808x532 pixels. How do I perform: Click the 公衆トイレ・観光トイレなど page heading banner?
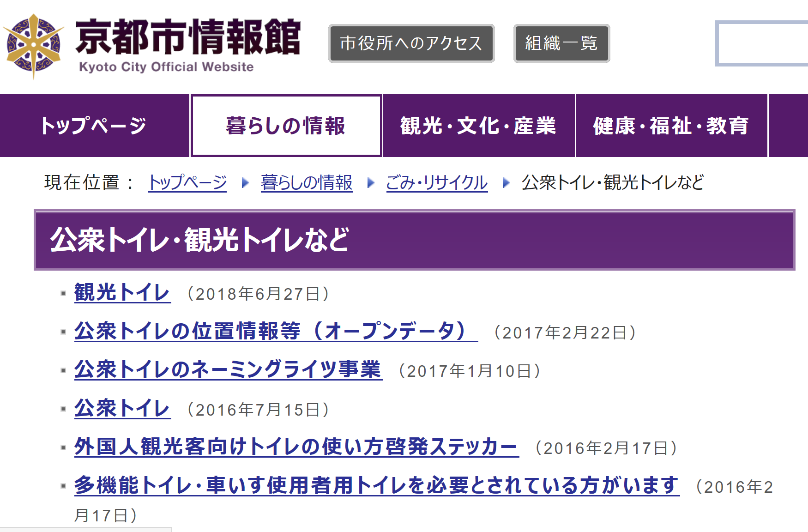pos(414,240)
